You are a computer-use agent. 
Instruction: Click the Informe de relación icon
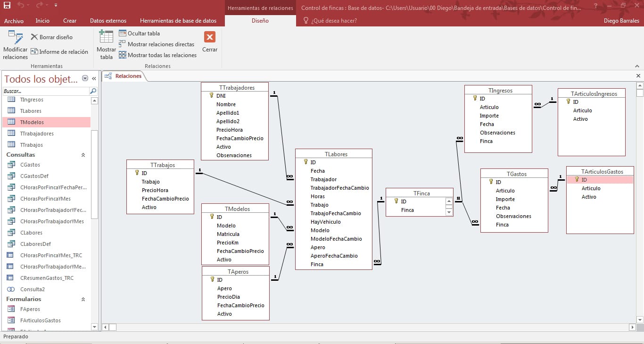coord(34,52)
